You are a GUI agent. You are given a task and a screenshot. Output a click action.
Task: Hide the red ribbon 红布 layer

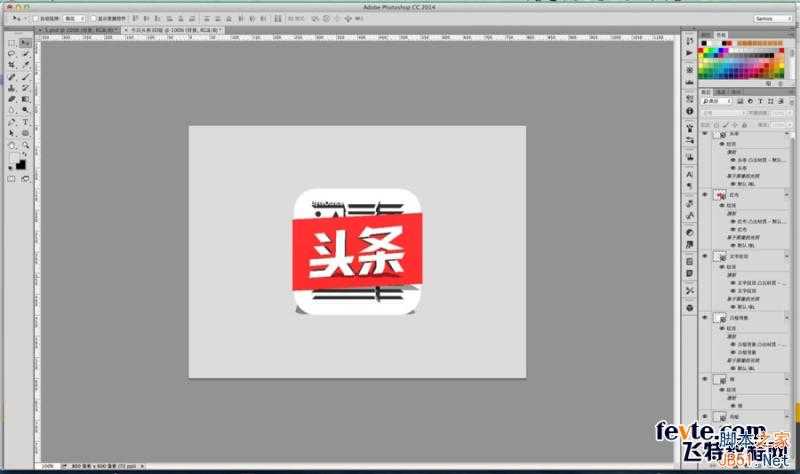(x=705, y=195)
